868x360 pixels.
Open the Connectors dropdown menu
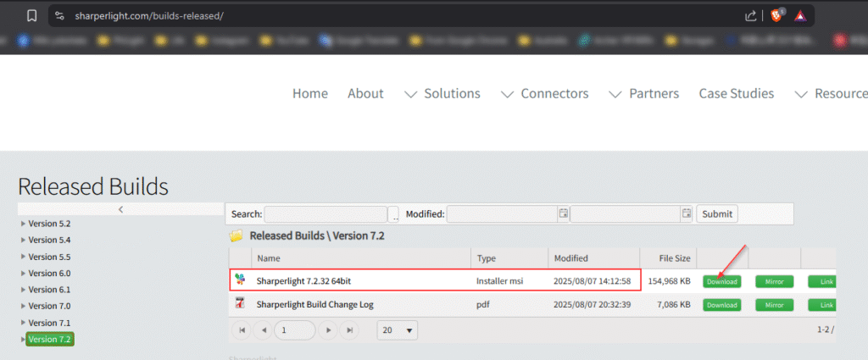coord(545,93)
